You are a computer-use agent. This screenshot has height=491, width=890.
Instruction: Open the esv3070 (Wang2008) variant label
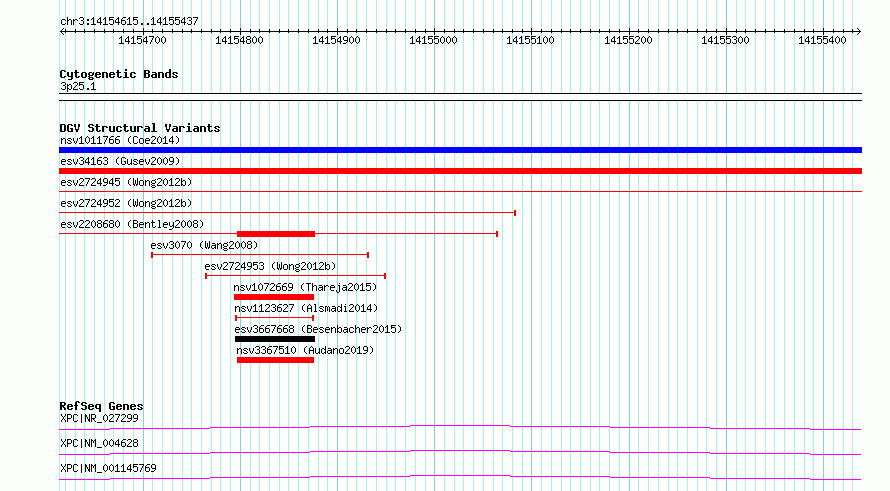point(204,245)
